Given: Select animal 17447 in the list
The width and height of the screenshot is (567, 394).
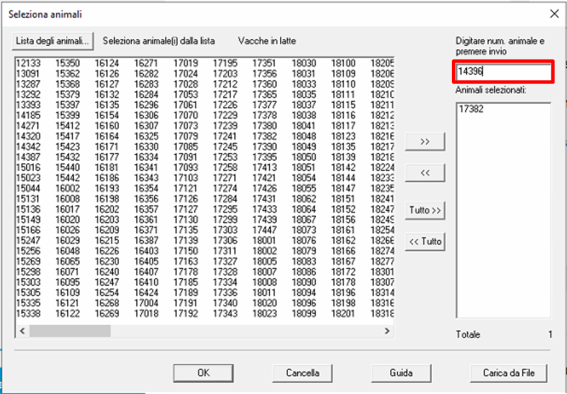Looking at the screenshot, I should coord(265,230).
